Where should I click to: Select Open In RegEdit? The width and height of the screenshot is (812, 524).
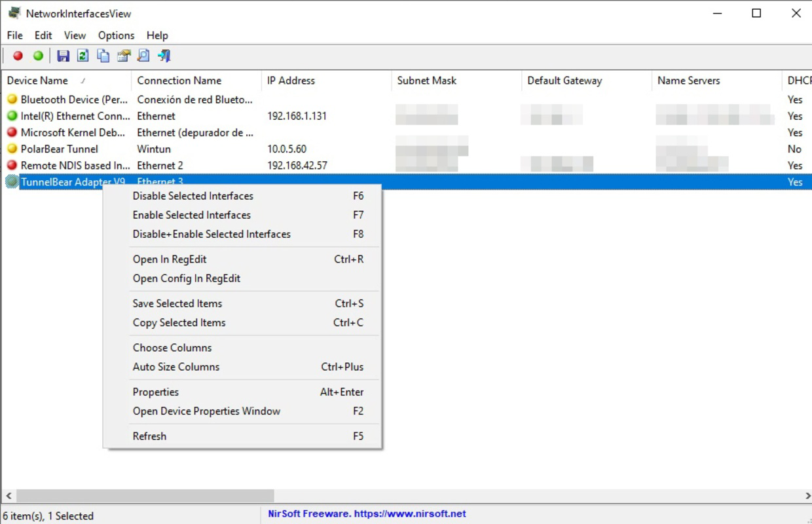242,259
